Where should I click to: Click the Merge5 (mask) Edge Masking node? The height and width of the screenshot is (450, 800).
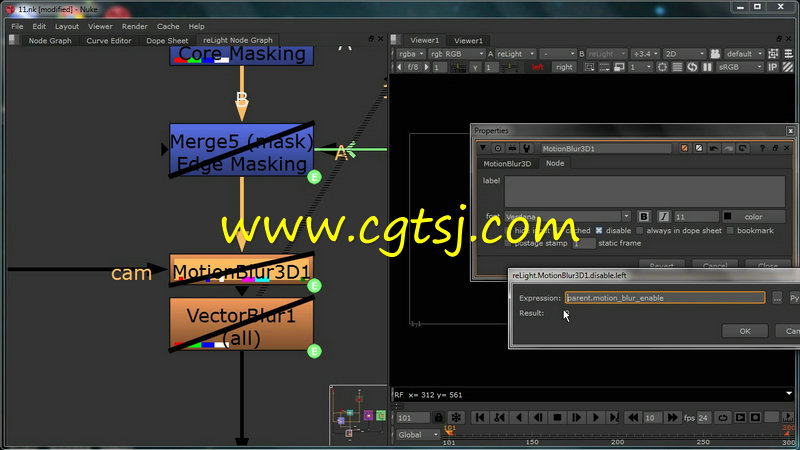(x=241, y=152)
